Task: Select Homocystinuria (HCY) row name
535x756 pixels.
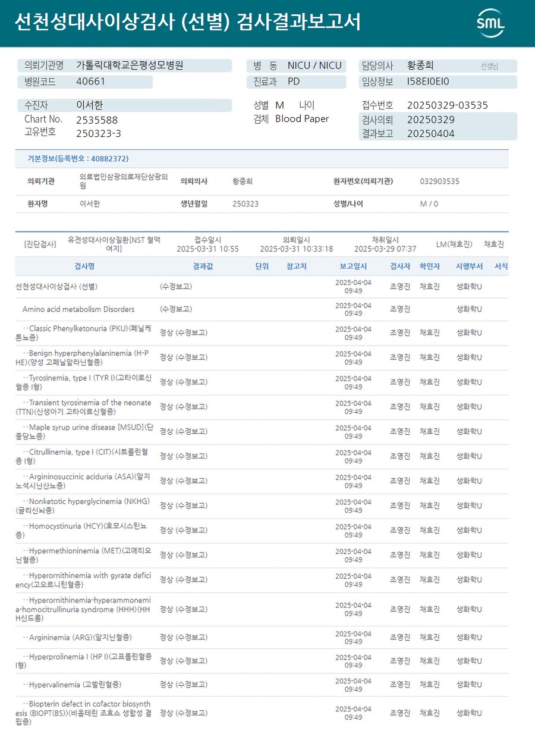Action: coord(81,531)
